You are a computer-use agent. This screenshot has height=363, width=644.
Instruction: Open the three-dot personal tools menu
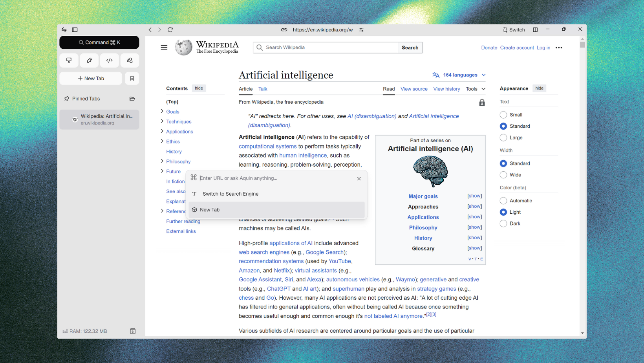559,48
